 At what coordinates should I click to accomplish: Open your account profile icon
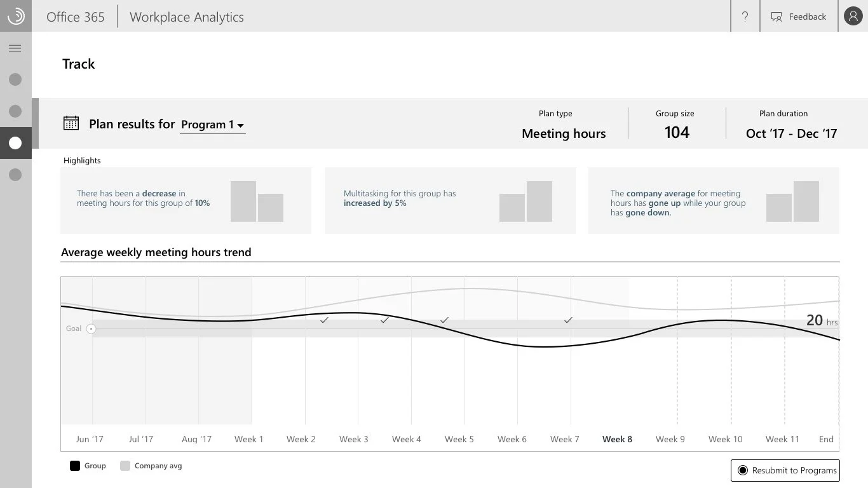point(853,16)
